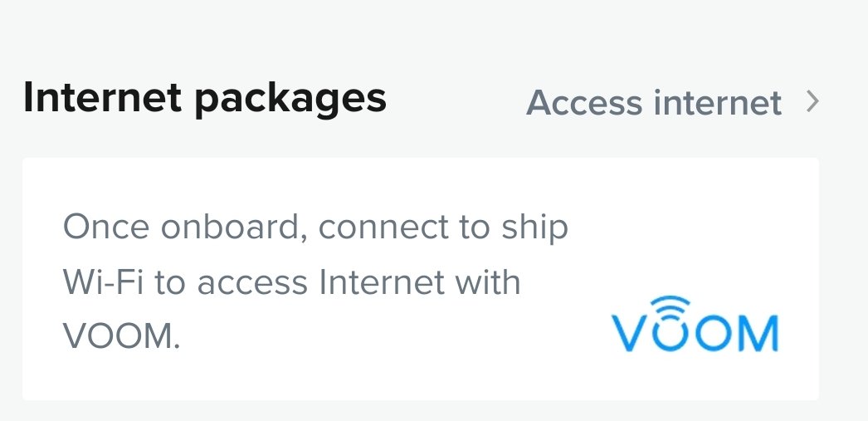Tap the word 'Access' in the top-right link
This screenshot has height=421, width=868.
click(x=584, y=102)
